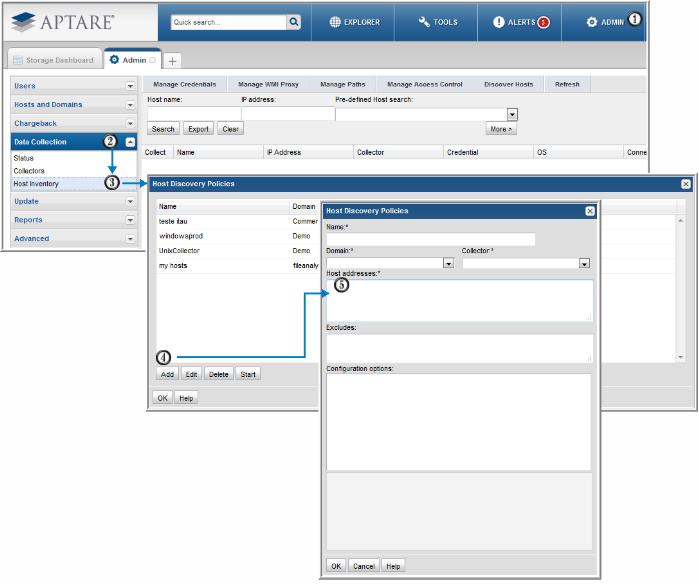The image size is (699, 584).
Task: Click Manage Credentials toolbar item
Action: [x=184, y=85]
